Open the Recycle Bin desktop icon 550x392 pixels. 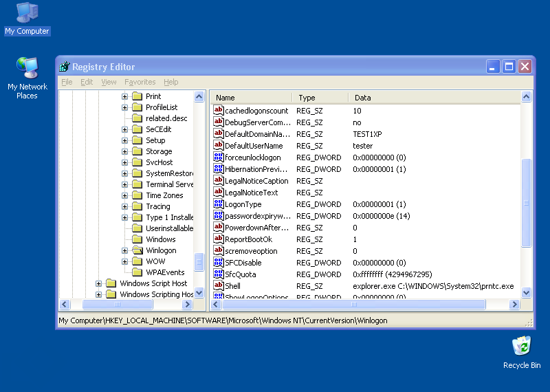point(522,346)
